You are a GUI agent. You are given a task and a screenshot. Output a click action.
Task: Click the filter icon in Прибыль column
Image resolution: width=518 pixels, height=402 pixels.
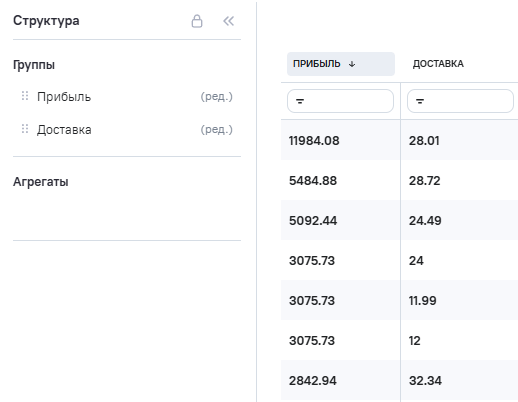point(300,101)
